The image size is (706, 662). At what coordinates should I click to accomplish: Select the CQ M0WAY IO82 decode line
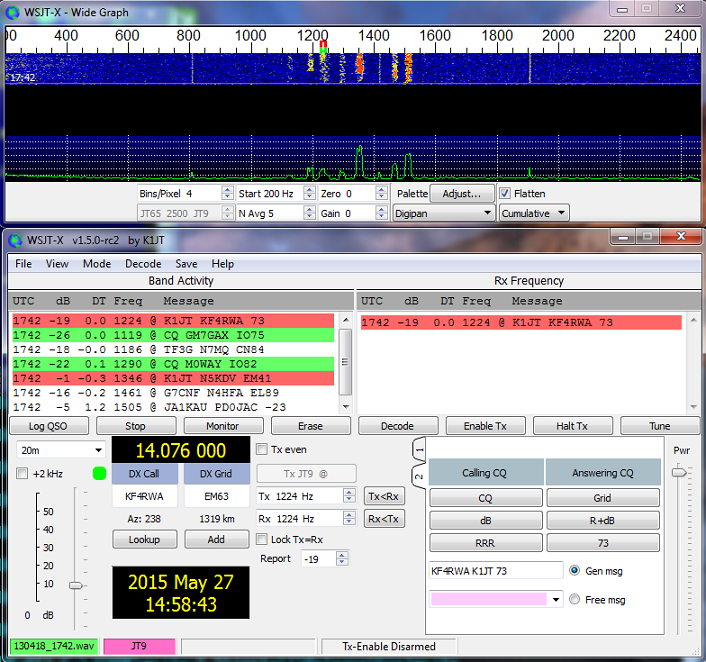pos(173,364)
